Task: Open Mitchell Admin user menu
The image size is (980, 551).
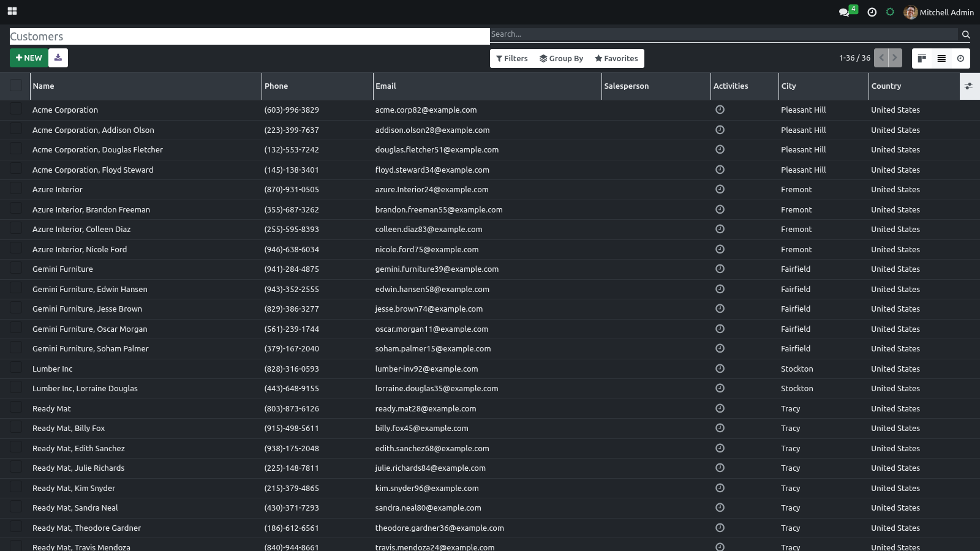Action: click(x=939, y=12)
